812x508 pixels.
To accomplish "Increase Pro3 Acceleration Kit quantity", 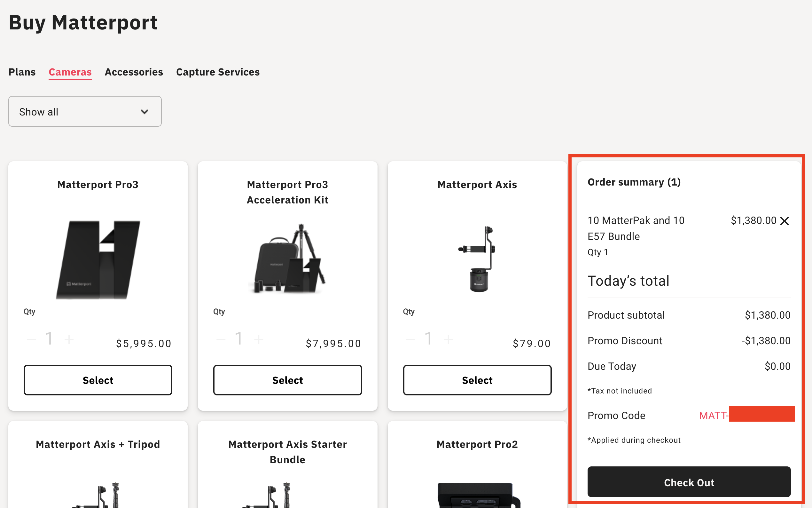I will click(x=259, y=339).
